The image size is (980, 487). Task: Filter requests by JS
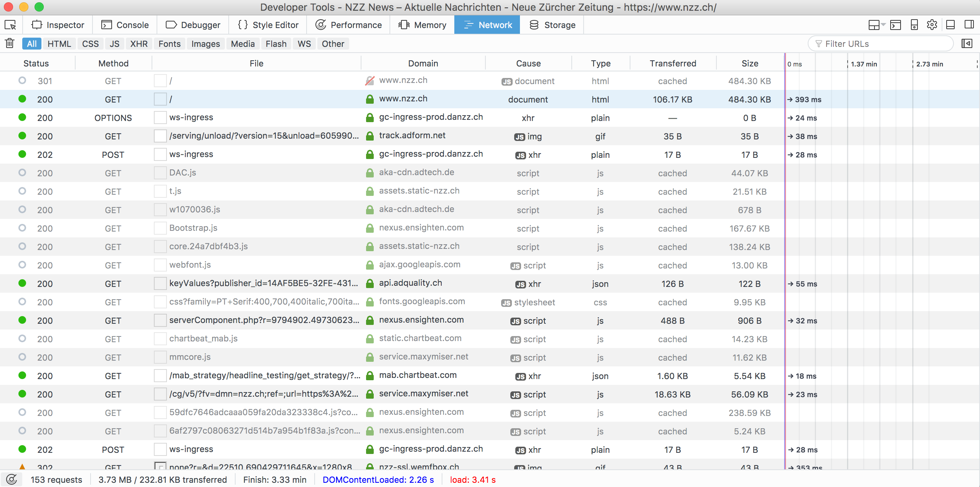point(114,44)
